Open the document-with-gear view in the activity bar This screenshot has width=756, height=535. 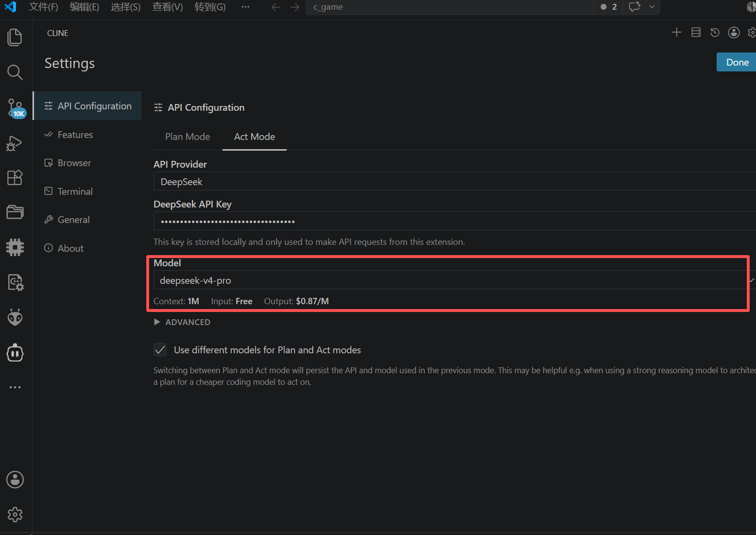[15, 282]
